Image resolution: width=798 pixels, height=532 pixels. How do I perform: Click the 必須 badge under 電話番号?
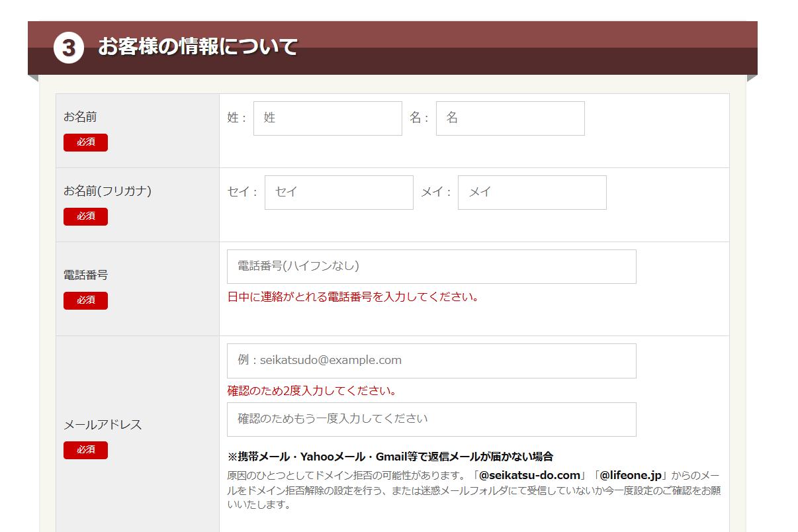(x=85, y=300)
